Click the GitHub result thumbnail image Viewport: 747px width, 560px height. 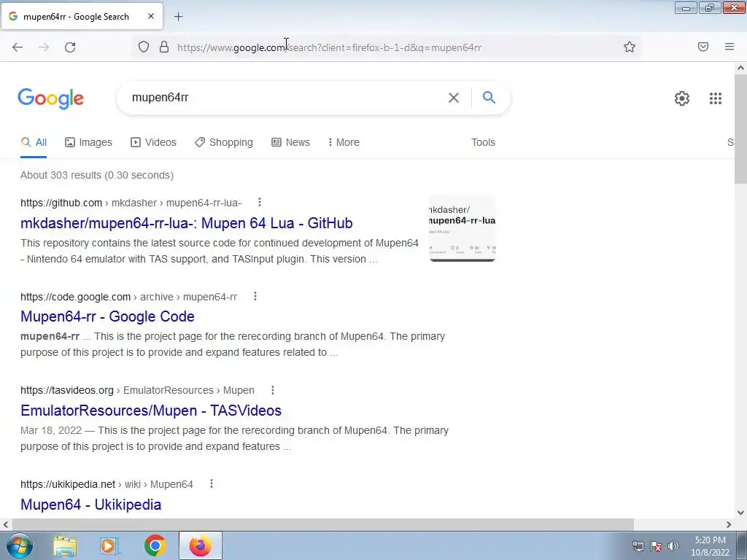point(462,228)
